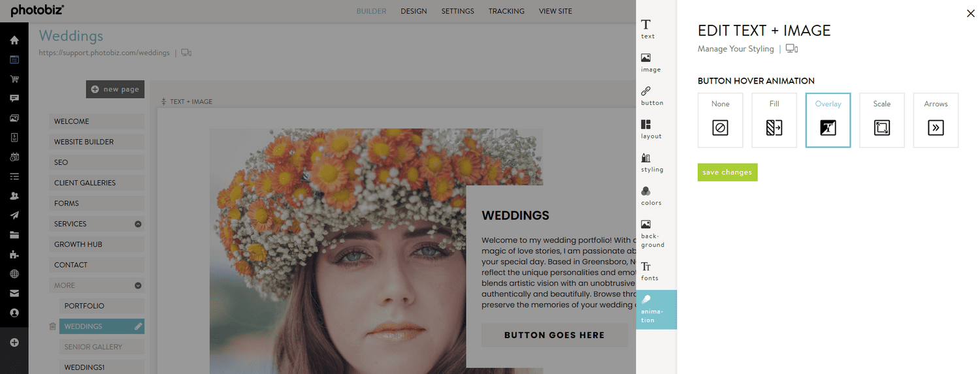Select the Portfolio subpage
The height and width of the screenshot is (374, 980).
pos(102,305)
